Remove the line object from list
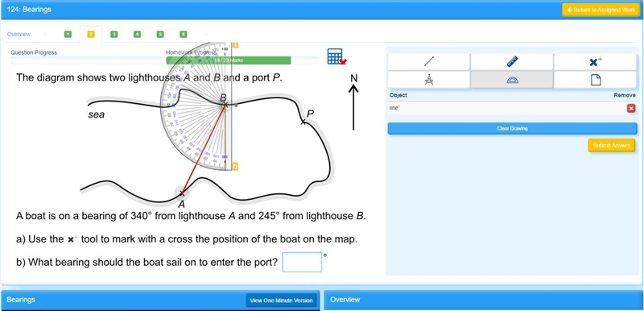644x311 pixels. pos(631,108)
